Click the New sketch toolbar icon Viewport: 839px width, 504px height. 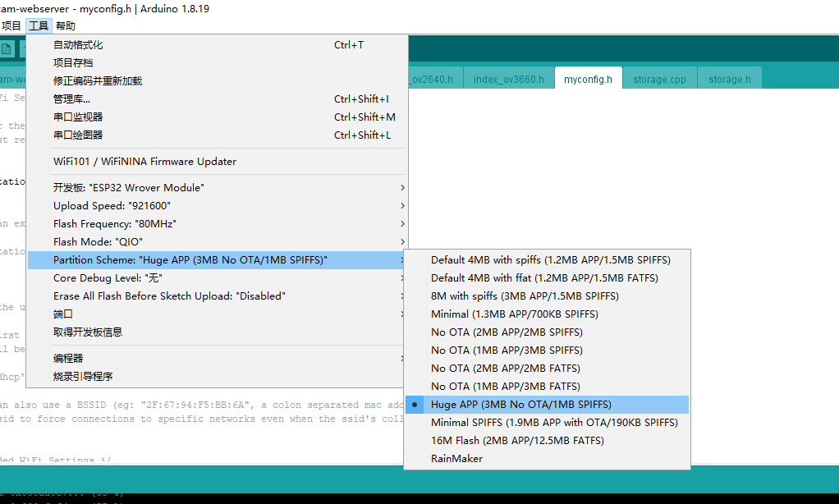click(x=7, y=49)
